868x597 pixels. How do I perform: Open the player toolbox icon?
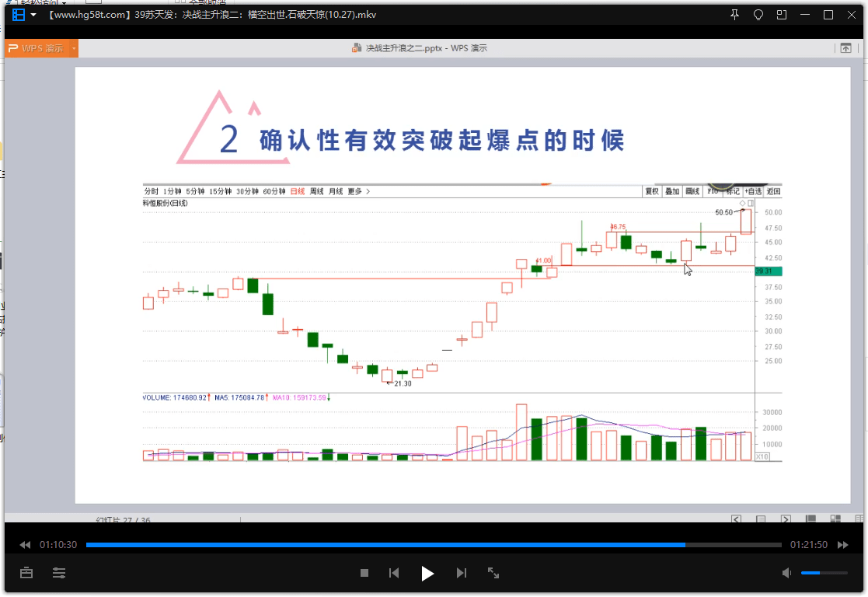pos(26,573)
